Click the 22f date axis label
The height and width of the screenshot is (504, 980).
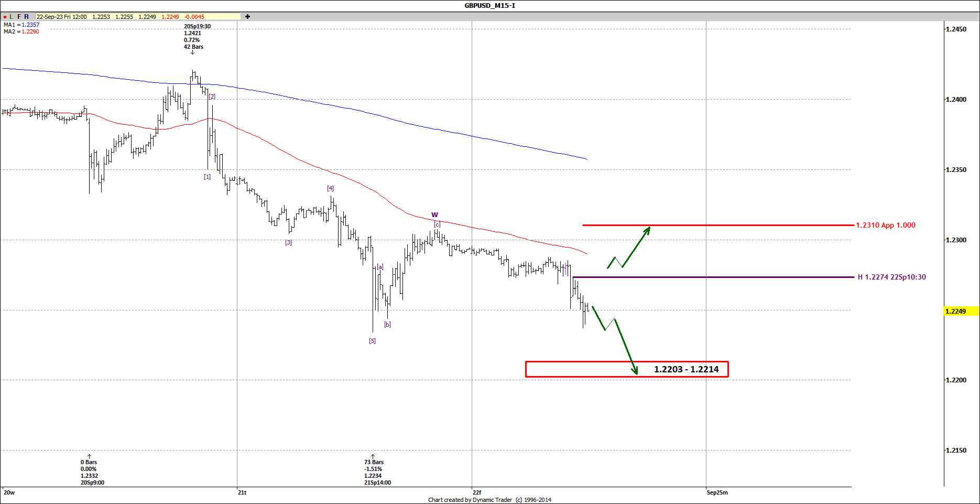pos(476,492)
